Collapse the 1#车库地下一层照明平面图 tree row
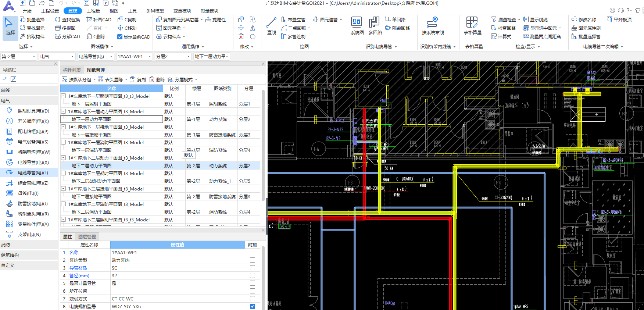The image size is (644, 310). (x=63, y=96)
